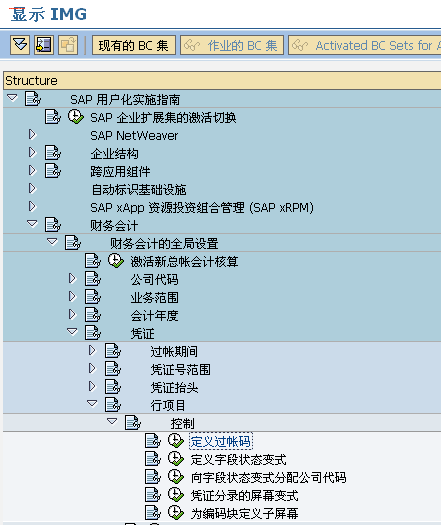Image resolution: width=441 pixels, height=525 pixels.
Task: Select the 凭证分录的屏幕变式 activity text
Action: 244,496
